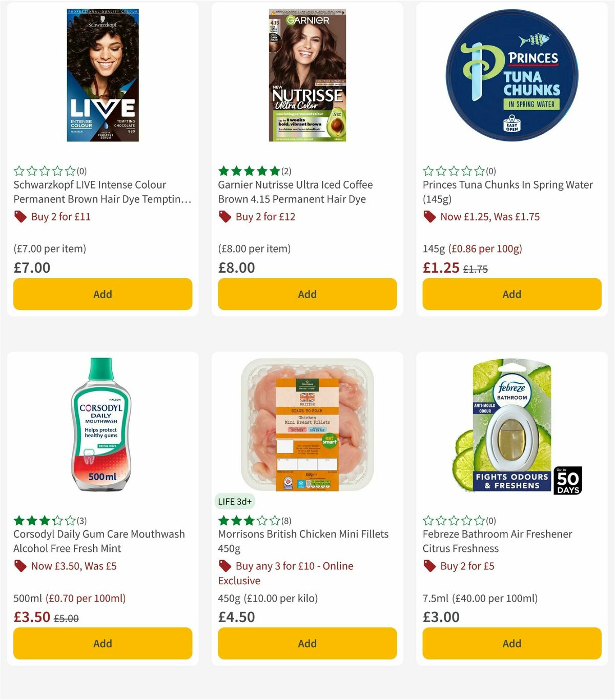Add Princes Tuna Chunks to basket
The height and width of the screenshot is (700, 615).
(x=511, y=294)
